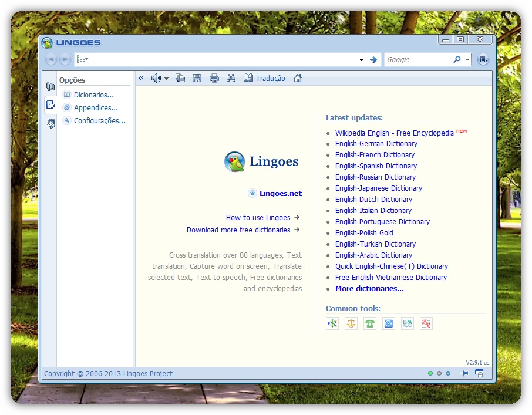Open the English-Japanese Dictionary link
The width and height of the screenshot is (532, 415).
click(x=378, y=188)
